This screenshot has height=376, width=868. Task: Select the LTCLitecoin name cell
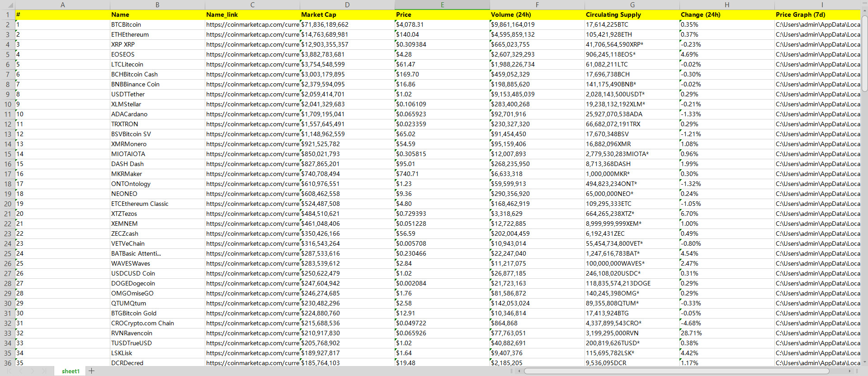(x=157, y=64)
